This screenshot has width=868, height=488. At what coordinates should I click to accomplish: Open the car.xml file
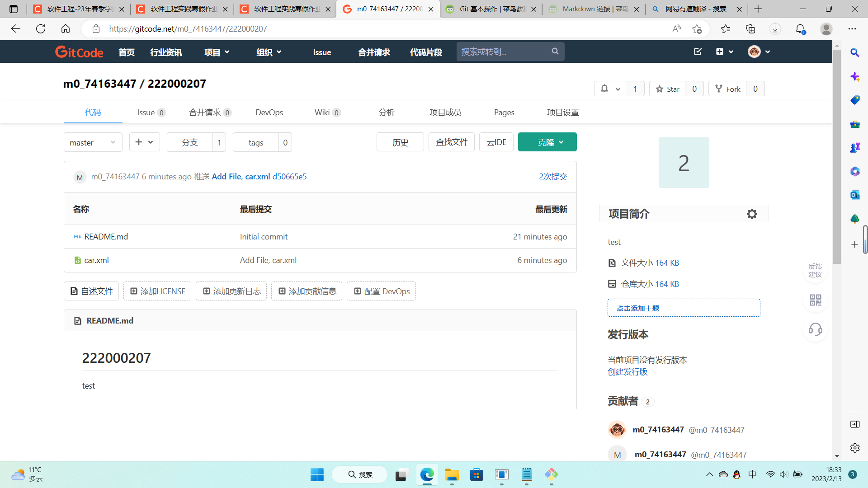[96, 260]
